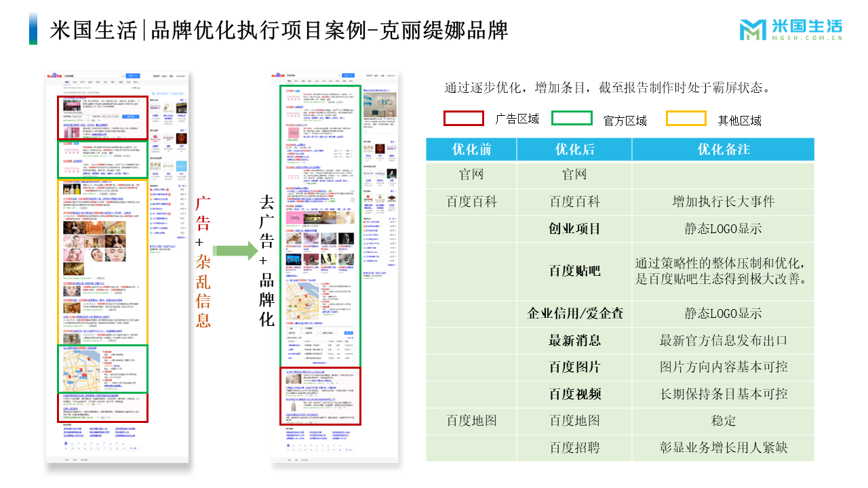Click the 米国生活 logo mark
This screenshot has width=868, height=488.
(753, 30)
